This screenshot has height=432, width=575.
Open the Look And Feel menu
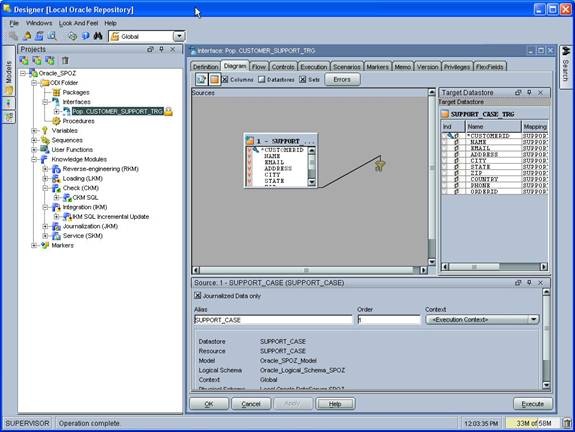(78, 23)
